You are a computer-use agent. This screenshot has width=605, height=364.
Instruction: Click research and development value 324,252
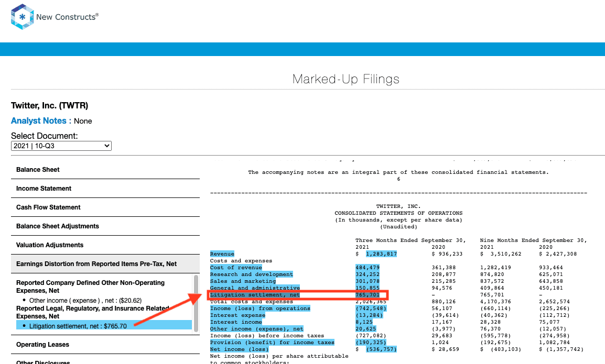[368, 274]
